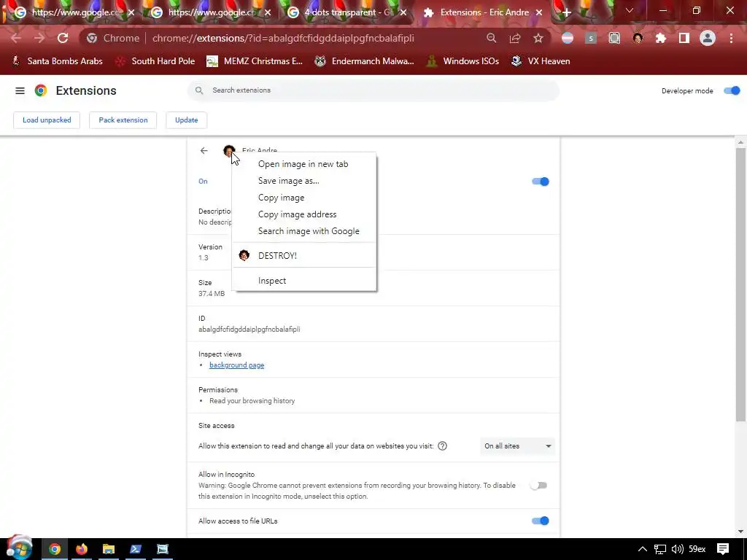
Task: Open File Explorer from the taskbar
Action: [x=109, y=549]
